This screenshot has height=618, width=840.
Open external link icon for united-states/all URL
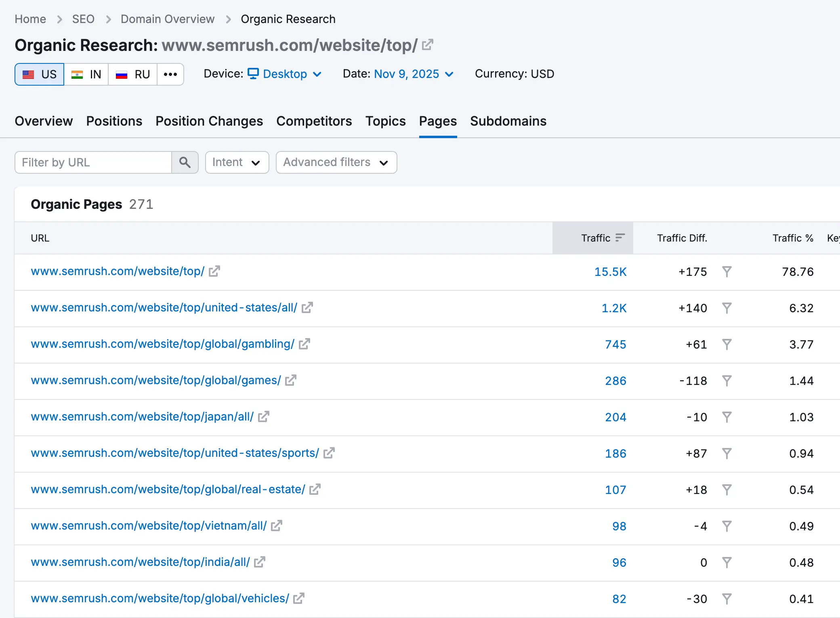(x=307, y=308)
